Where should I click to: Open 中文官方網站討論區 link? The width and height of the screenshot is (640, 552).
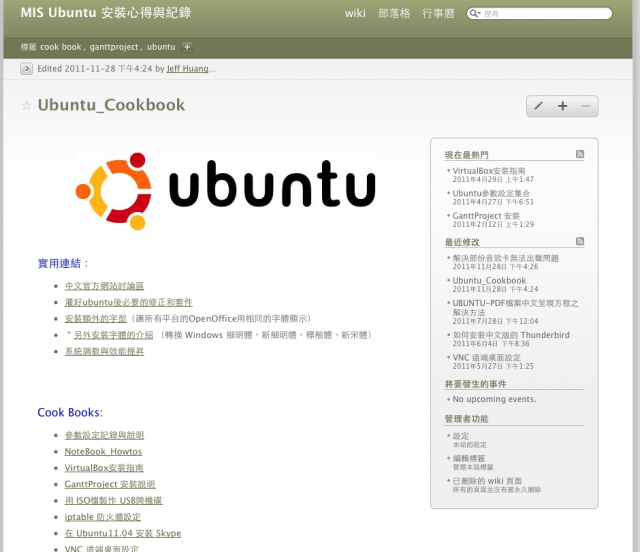(x=104, y=286)
